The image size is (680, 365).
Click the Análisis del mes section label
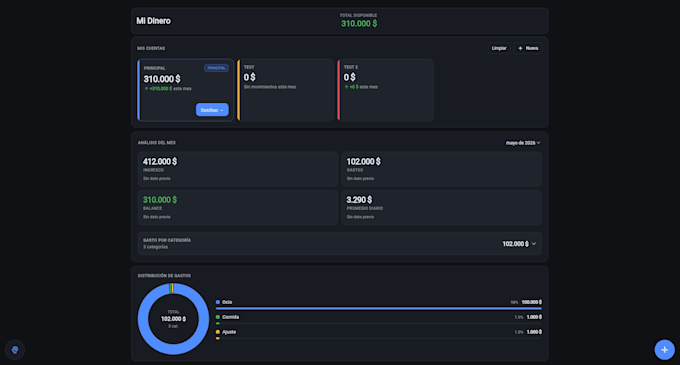pyautogui.click(x=157, y=143)
